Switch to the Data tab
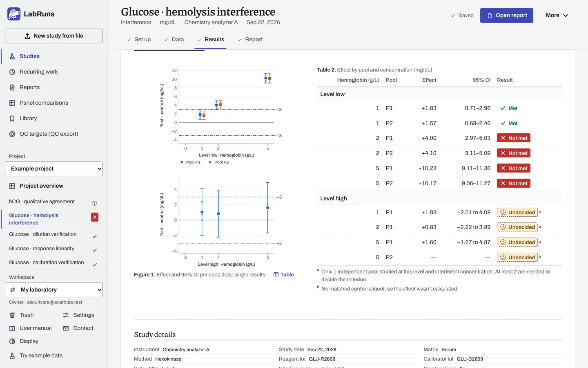The width and height of the screenshot is (588, 368). [174, 40]
